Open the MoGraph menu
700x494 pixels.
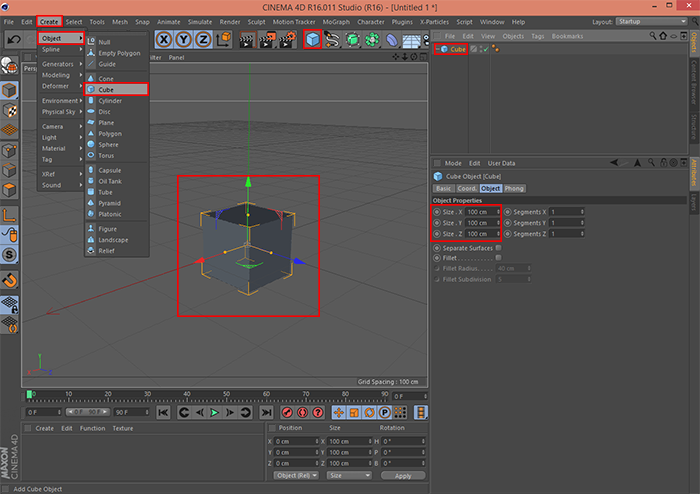coord(336,22)
